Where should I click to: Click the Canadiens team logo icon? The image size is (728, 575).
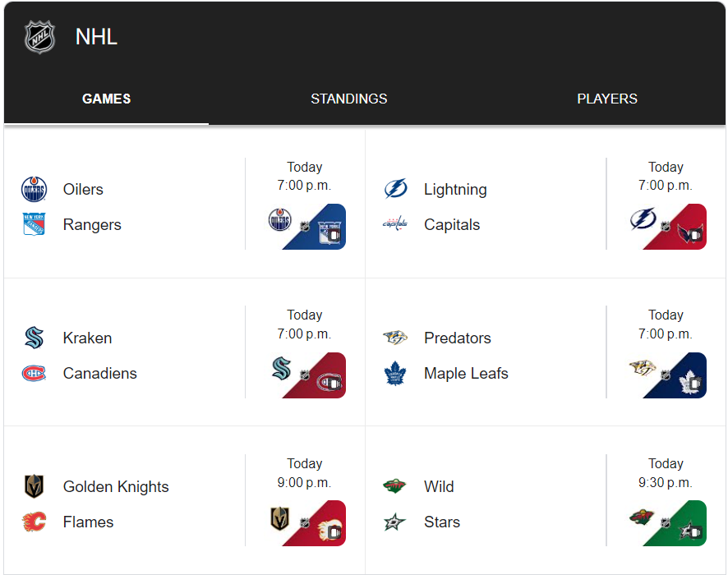(34, 373)
